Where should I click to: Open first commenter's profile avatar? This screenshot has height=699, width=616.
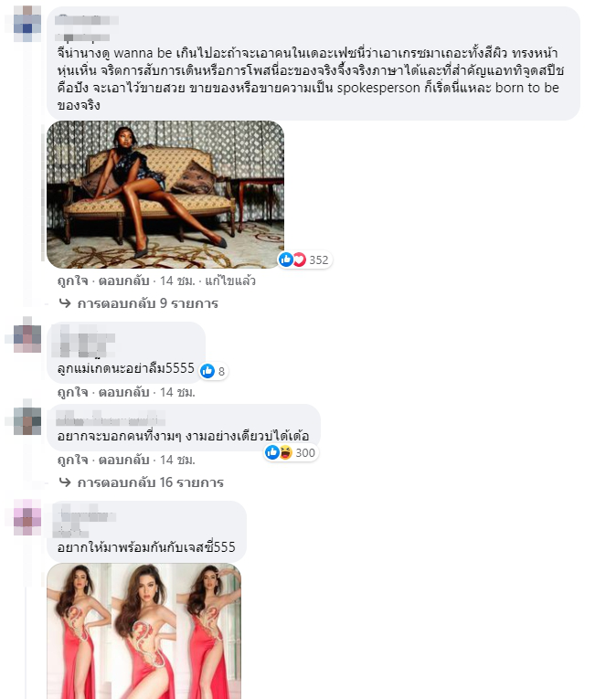pos(27,23)
